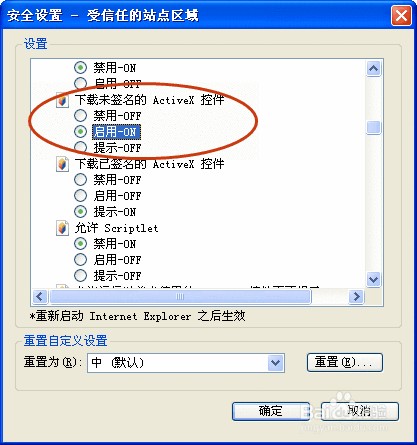Click the 取消 button

click(359, 411)
